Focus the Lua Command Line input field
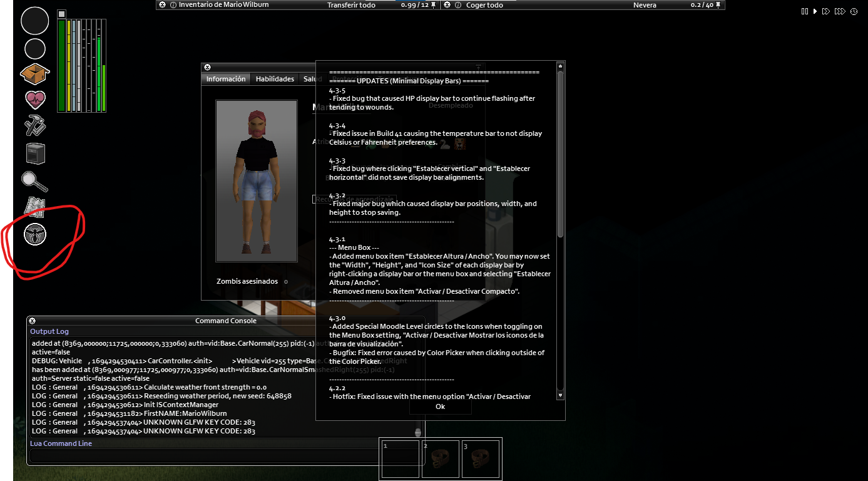This screenshot has height=481, width=868. (x=226, y=455)
